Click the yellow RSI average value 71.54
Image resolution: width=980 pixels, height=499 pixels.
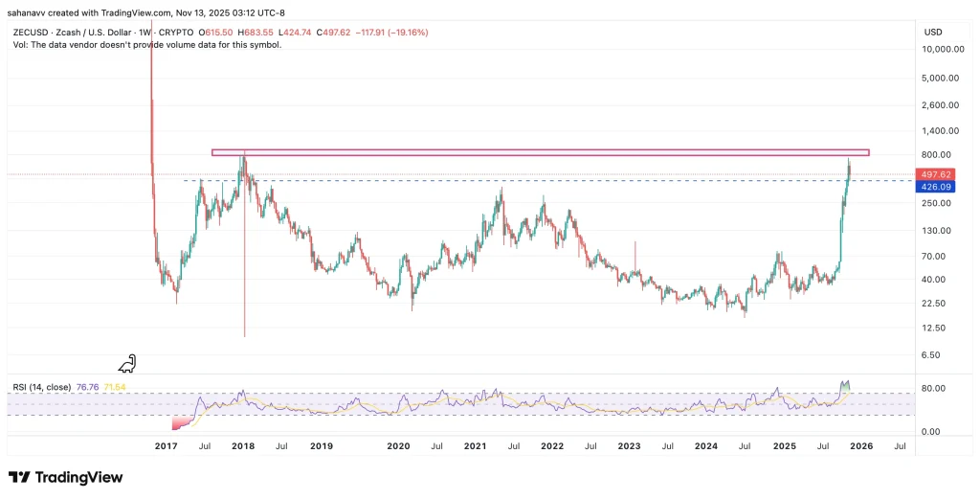114,387
